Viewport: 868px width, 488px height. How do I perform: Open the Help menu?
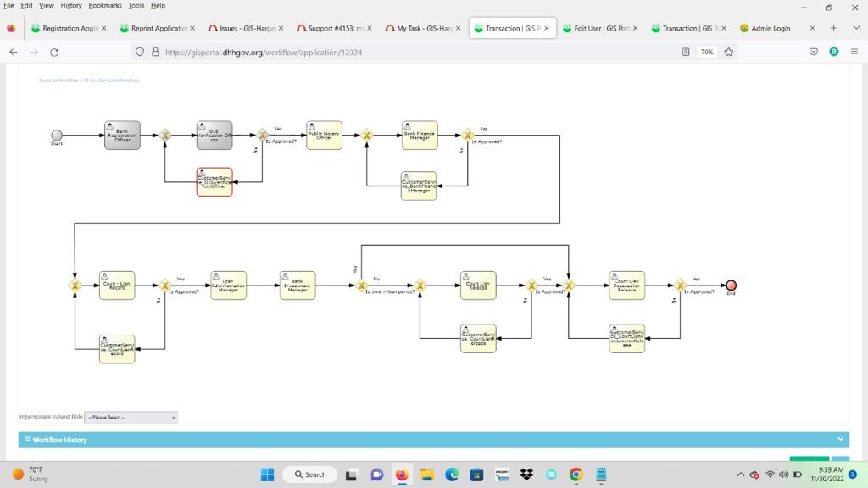pyautogui.click(x=158, y=6)
